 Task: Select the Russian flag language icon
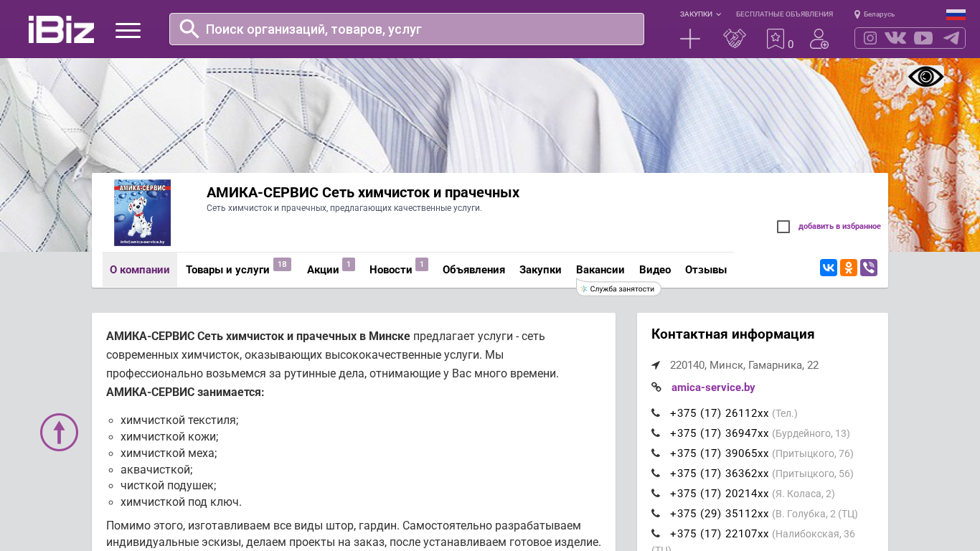[956, 14]
